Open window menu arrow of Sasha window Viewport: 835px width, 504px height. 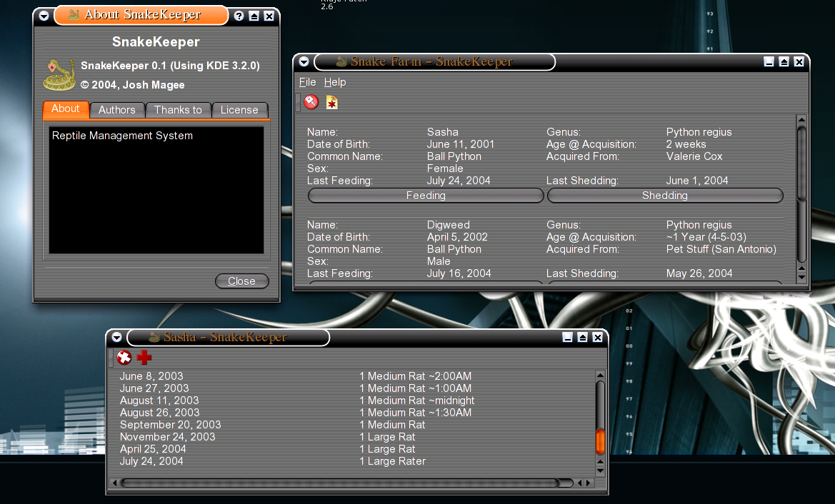click(116, 337)
